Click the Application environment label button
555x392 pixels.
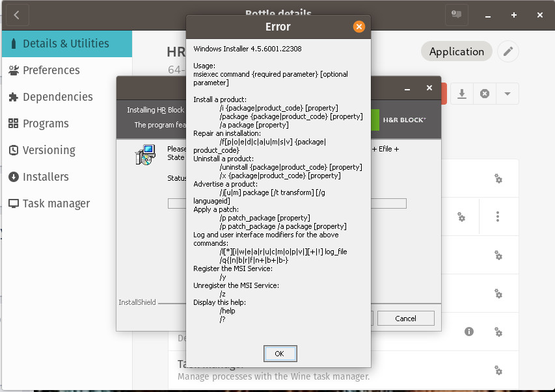click(457, 51)
